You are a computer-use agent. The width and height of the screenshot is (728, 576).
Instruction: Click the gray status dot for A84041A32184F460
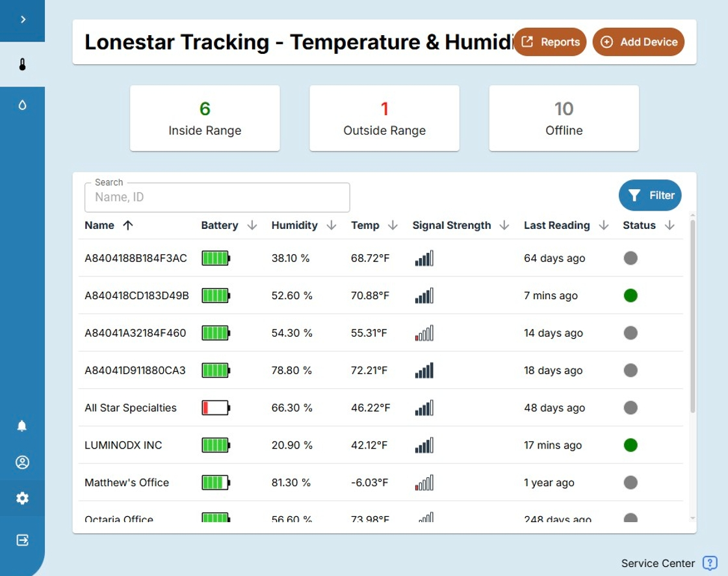tap(630, 333)
